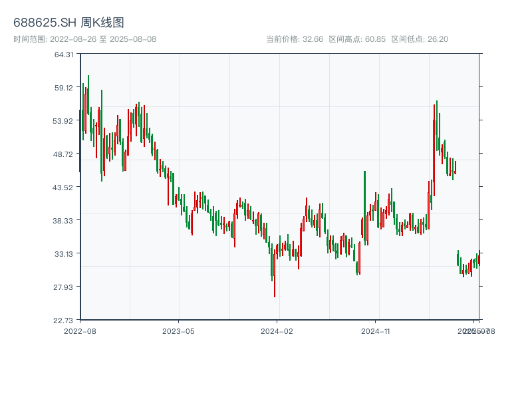Click the 59.12 y-axis price label
The width and height of the screenshot is (532, 399).
64,88
